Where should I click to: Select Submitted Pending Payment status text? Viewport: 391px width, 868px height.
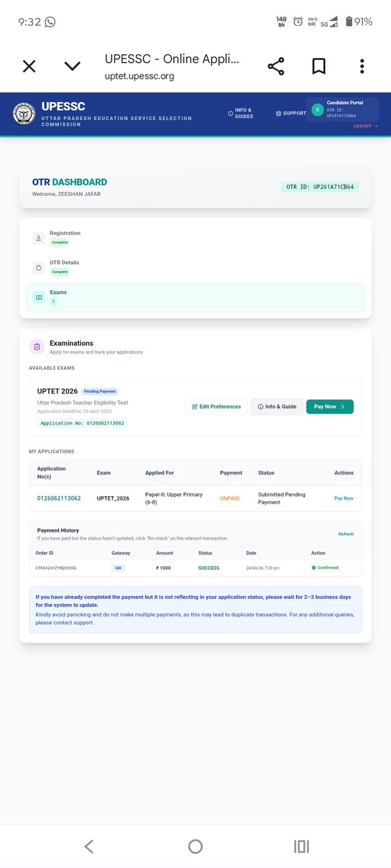(282, 498)
